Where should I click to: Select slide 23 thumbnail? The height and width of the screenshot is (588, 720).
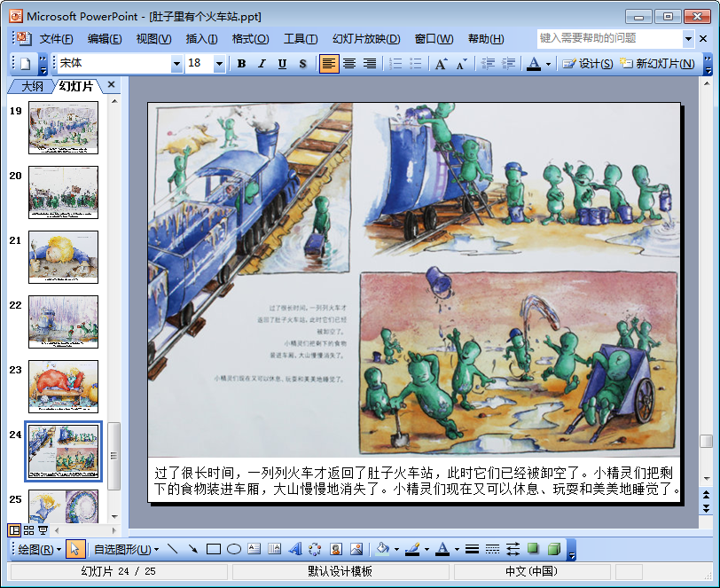[x=63, y=387]
